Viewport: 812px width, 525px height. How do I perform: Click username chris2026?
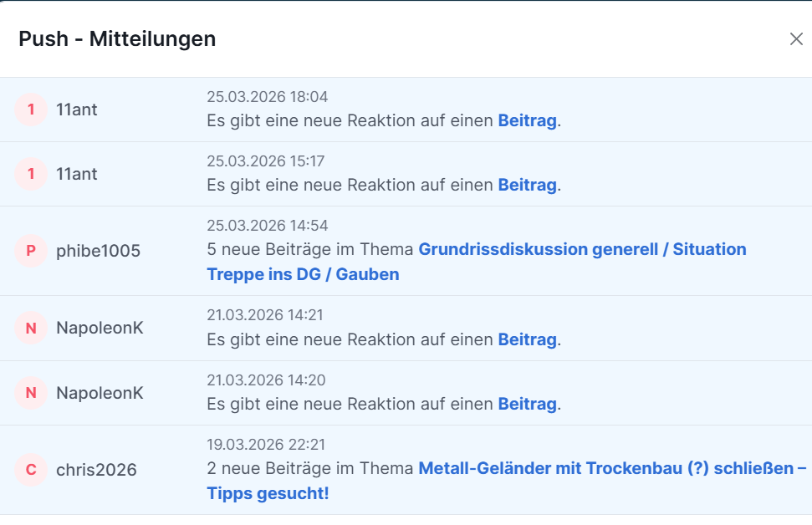pos(96,470)
